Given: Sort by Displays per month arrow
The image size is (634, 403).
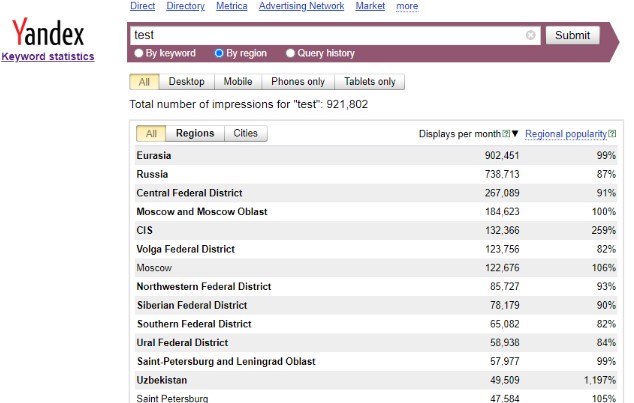Looking at the screenshot, I should tap(515, 134).
